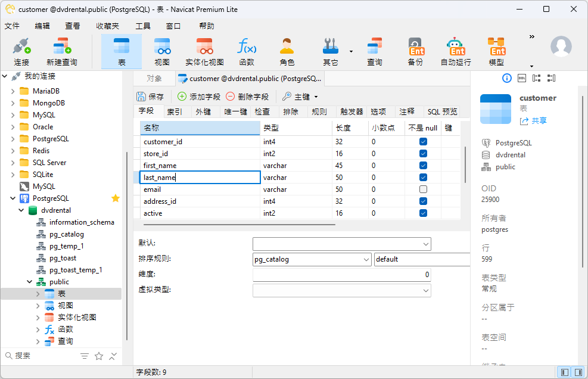This screenshot has width=588, height=379.
Task: Open the 实体化视图 materialized view icon
Action: coord(204,52)
